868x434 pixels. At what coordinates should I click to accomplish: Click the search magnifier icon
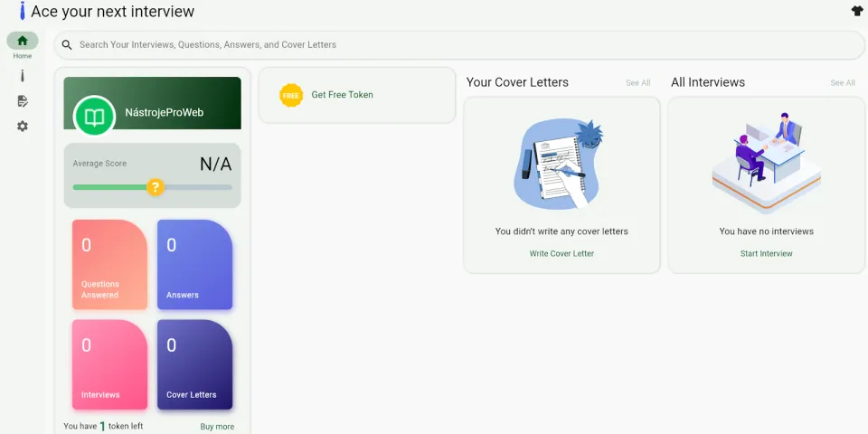[67, 45]
